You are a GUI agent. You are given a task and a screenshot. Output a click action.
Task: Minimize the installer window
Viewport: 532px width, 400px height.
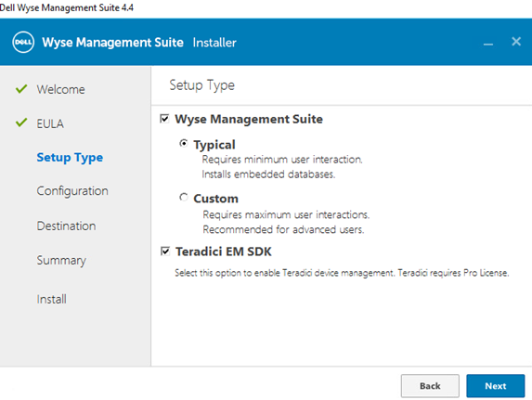[x=488, y=45]
